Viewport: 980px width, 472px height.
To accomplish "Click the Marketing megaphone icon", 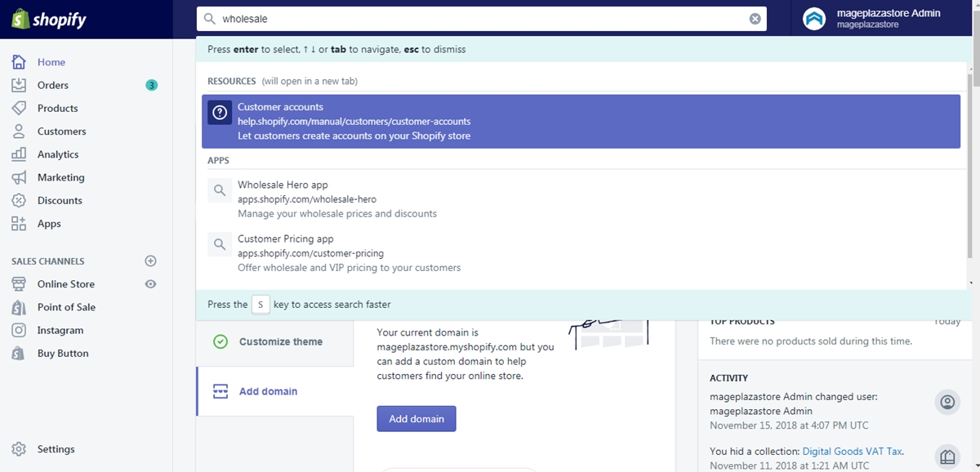I will (19, 177).
